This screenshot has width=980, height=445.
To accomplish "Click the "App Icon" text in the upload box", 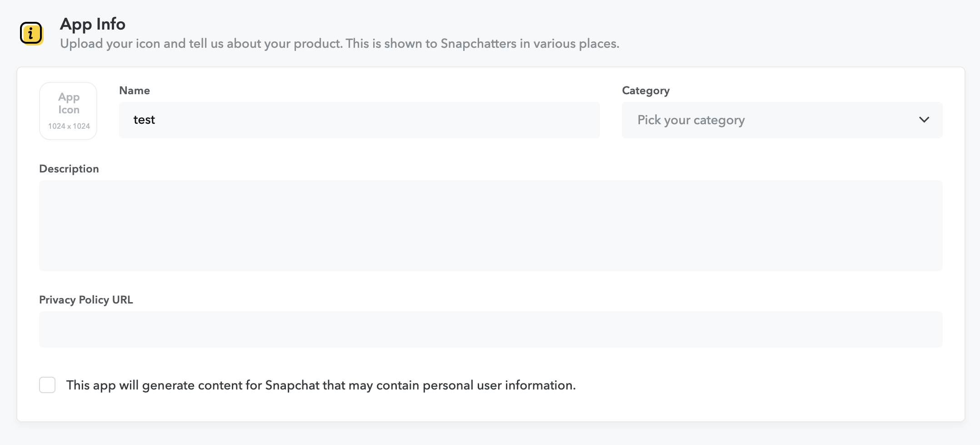I will pos(69,103).
